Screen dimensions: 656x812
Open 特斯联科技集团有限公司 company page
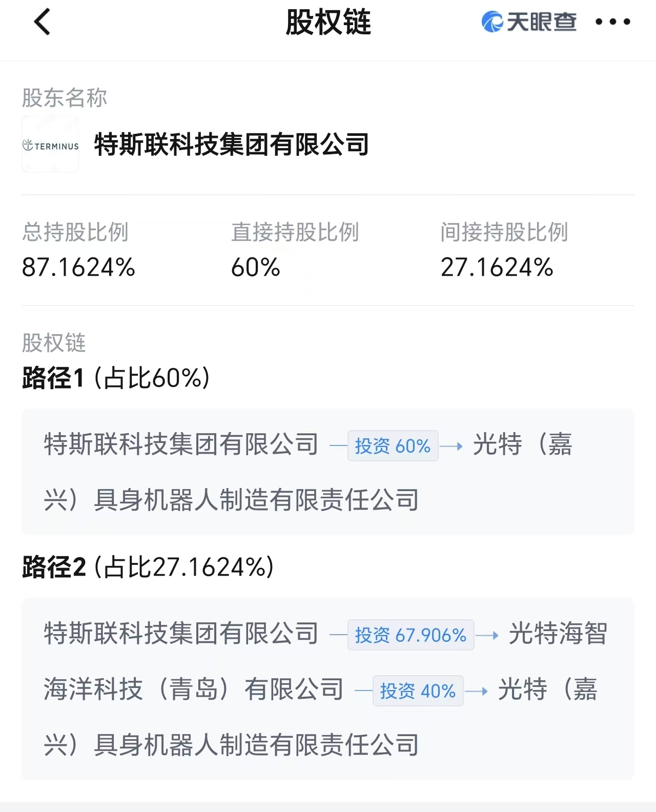231,145
